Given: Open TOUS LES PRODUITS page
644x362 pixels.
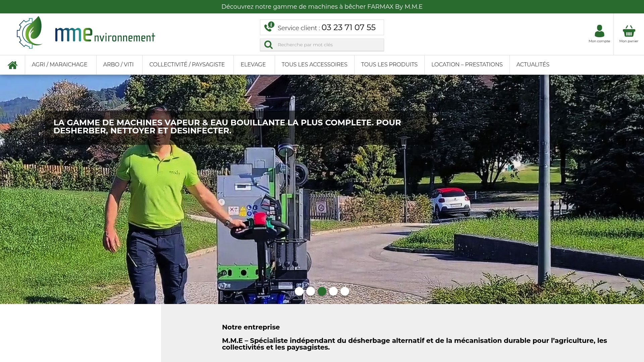Looking at the screenshot, I should coord(389,64).
